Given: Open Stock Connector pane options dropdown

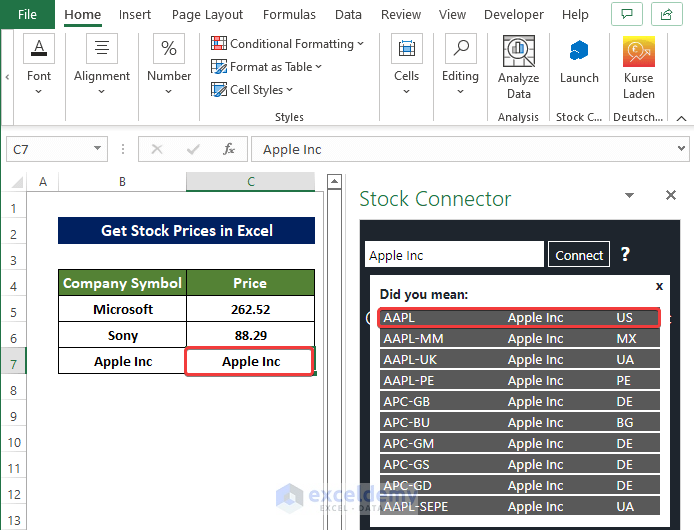Looking at the screenshot, I should (629, 195).
